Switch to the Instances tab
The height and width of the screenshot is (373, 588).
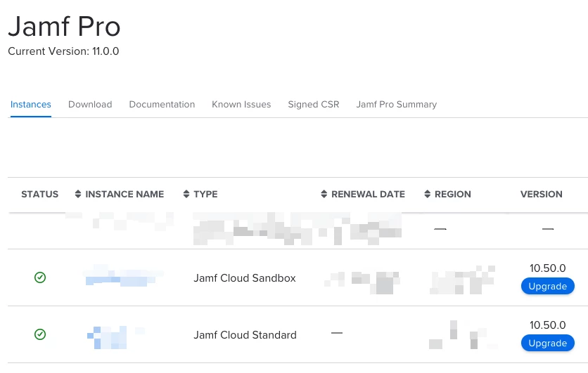point(31,105)
